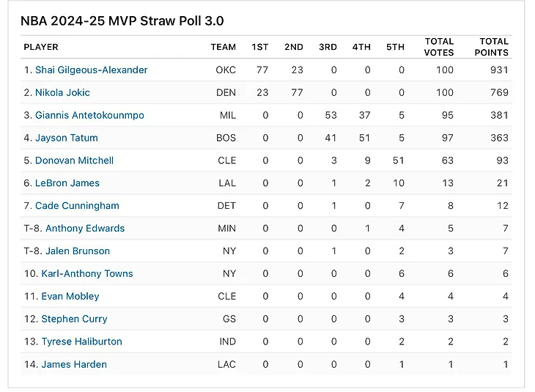Click the PLAYER column header
Screen dimensions: 535x392
coord(41,47)
